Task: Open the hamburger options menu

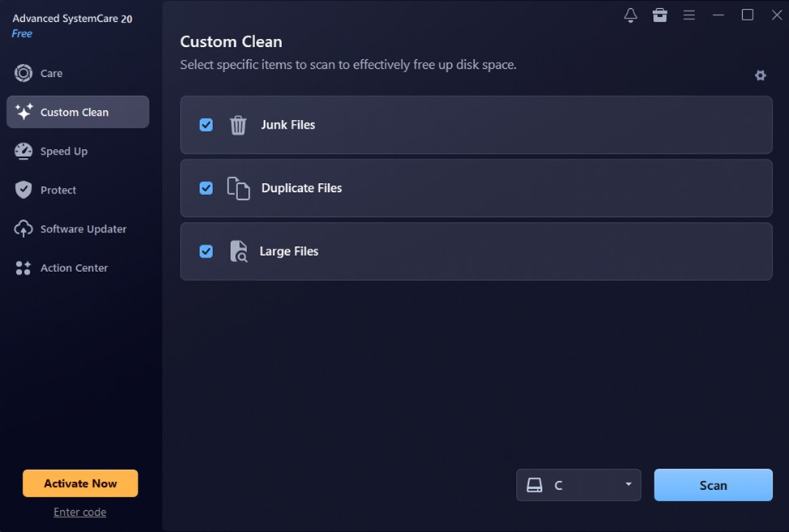Action: (689, 15)
